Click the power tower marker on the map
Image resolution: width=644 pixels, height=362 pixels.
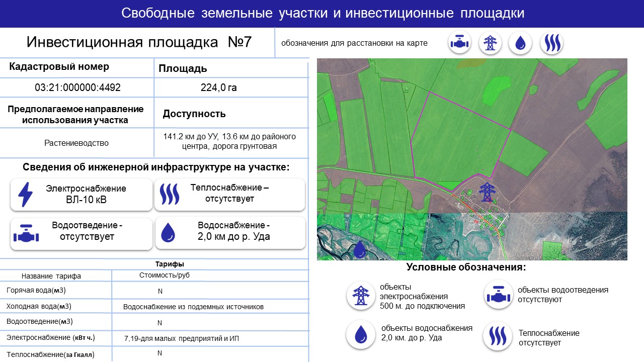(x=486, y=192)
